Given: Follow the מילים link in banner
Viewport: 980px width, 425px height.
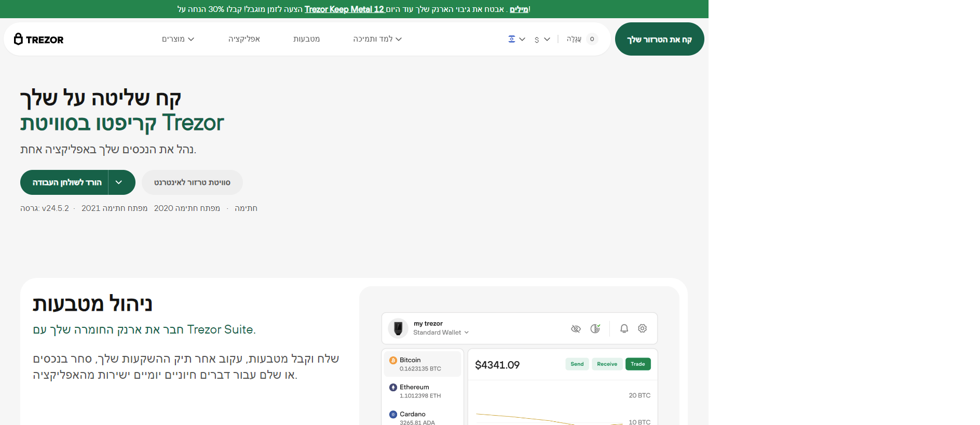Looking at the screenshot, I should point(519,9).
